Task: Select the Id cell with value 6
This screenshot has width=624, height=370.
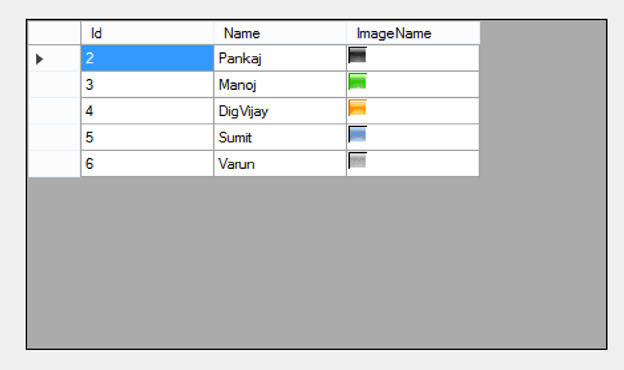Action: [x=147, y=164]
